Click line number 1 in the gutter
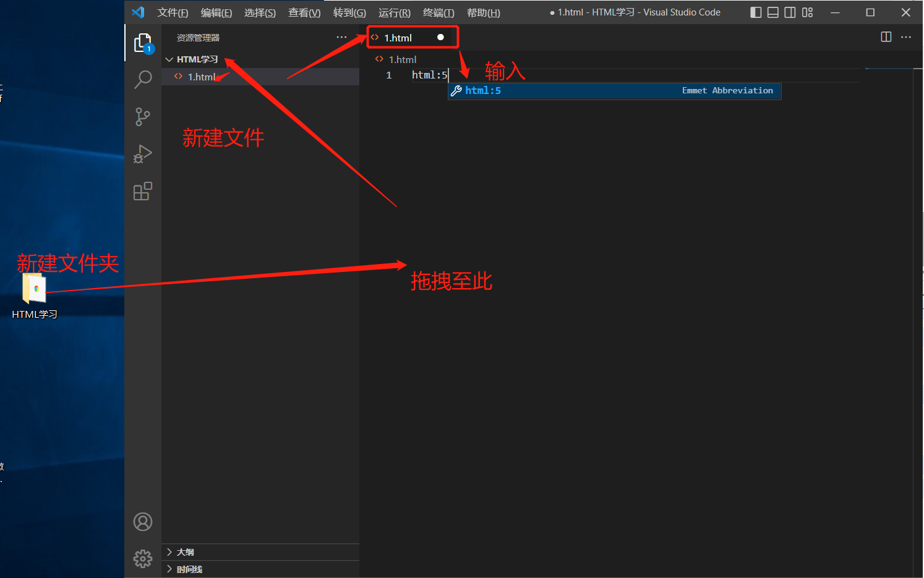 (x=388, y=75)
